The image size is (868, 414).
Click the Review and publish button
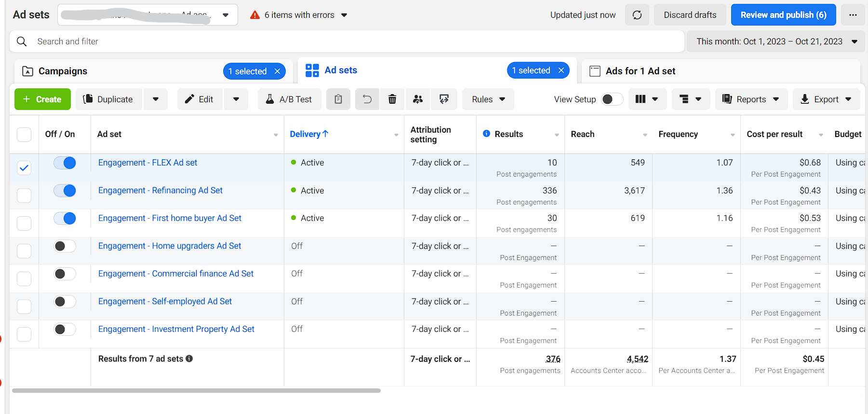(783, 15)
